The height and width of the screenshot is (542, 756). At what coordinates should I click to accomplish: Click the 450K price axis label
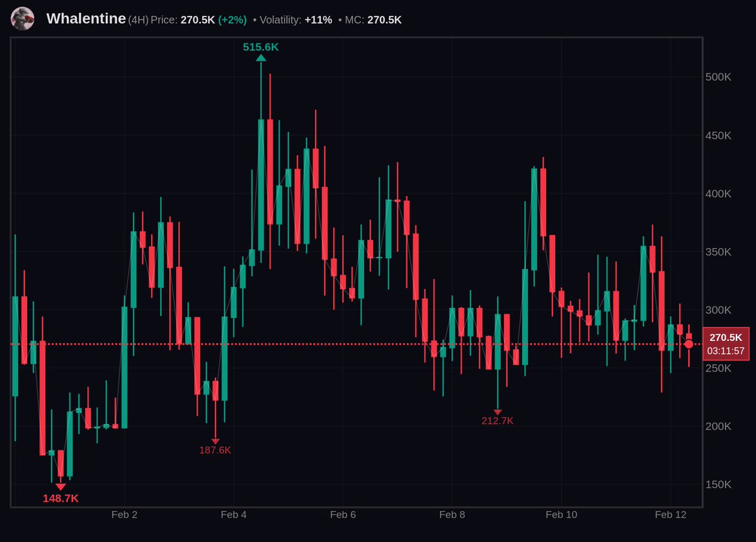[718, 136]
